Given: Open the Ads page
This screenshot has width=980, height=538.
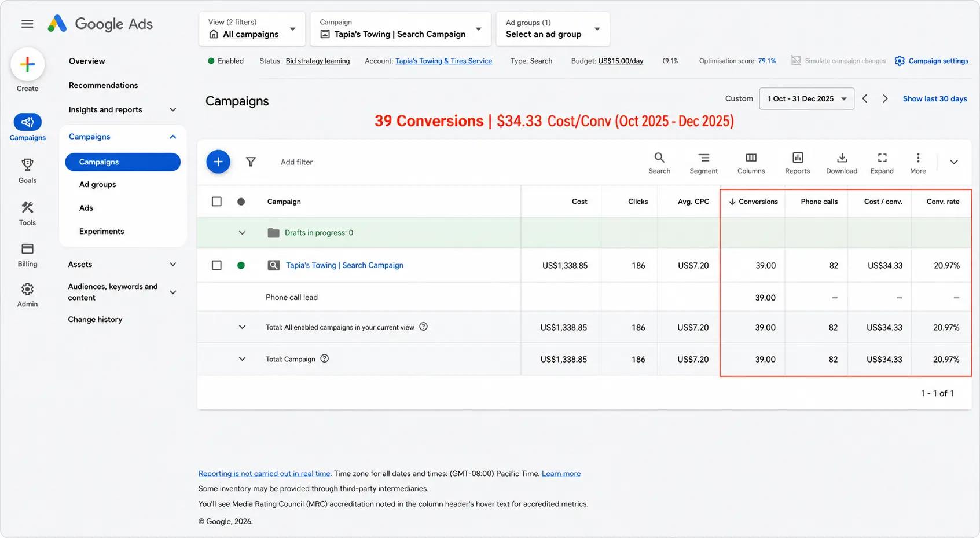Looking at the screenshot, I should coord(86,208).
